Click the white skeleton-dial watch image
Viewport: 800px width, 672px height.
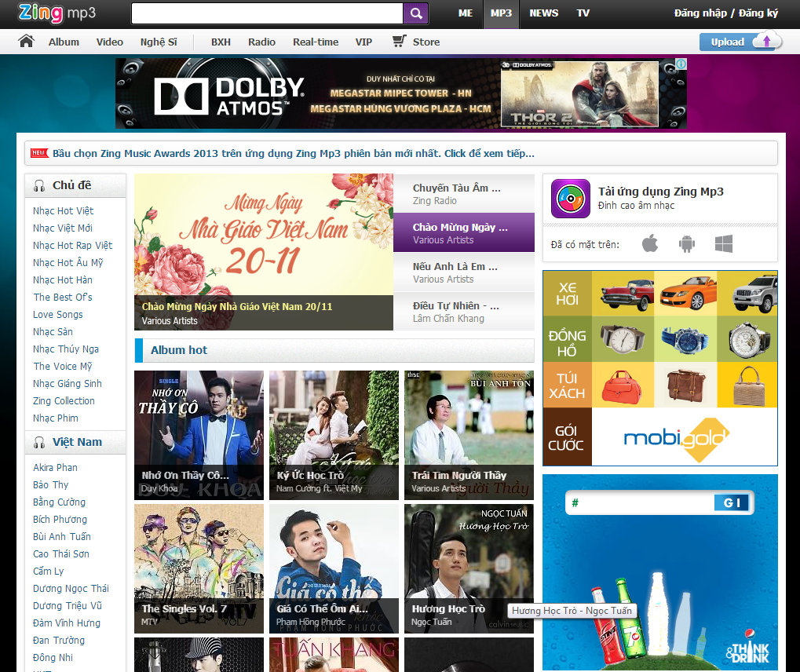(748, 340)
